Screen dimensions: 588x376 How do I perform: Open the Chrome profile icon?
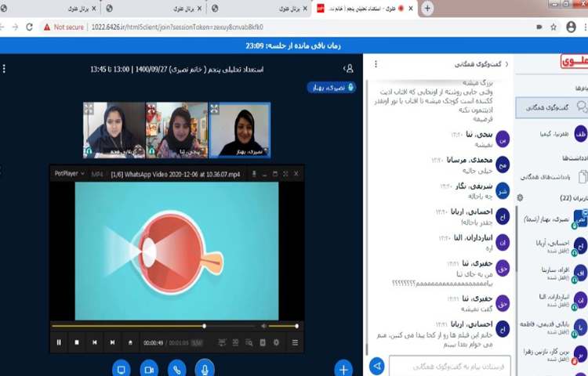(x=571, y=27)
